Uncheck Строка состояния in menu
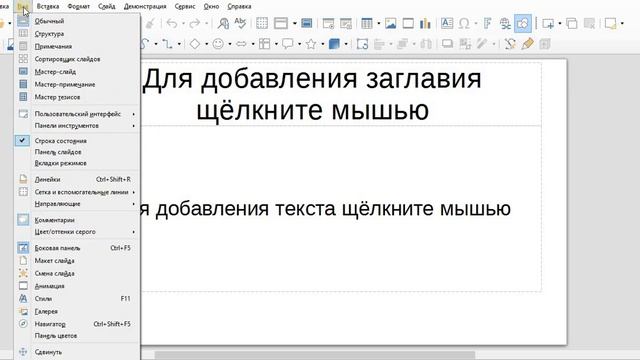 (x=77, y=141)
